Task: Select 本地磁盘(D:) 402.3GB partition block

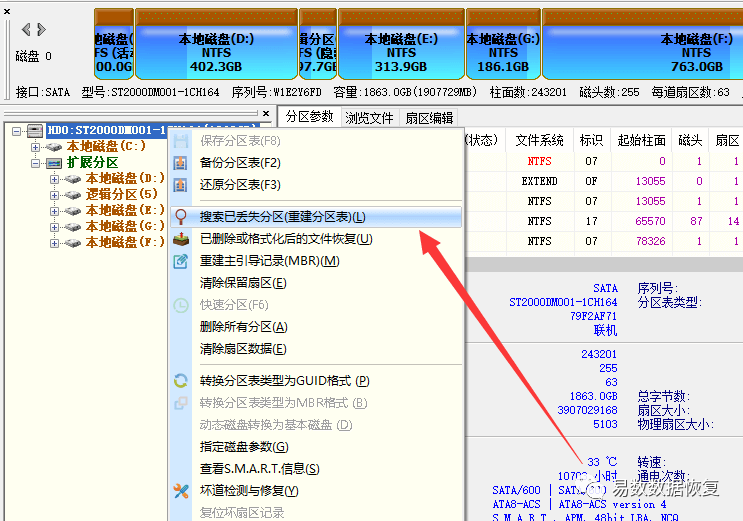Action: tap(217, 44)
